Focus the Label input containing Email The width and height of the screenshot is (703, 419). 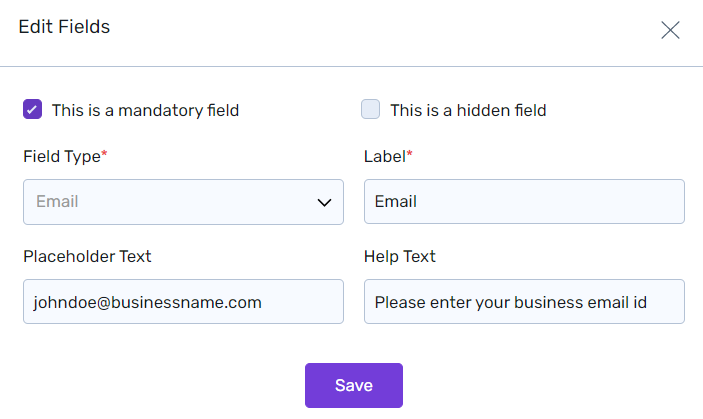click(x=524, y=202)
